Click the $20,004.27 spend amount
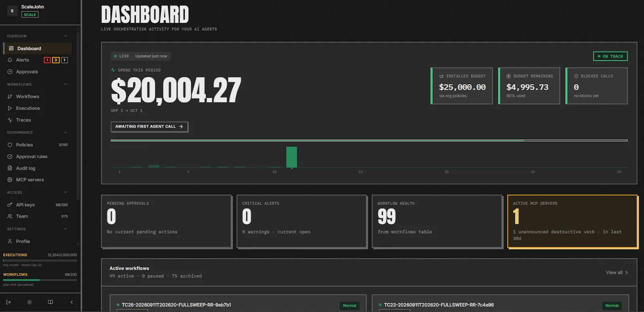The image size is (644, 312). (x=176, y=91)
